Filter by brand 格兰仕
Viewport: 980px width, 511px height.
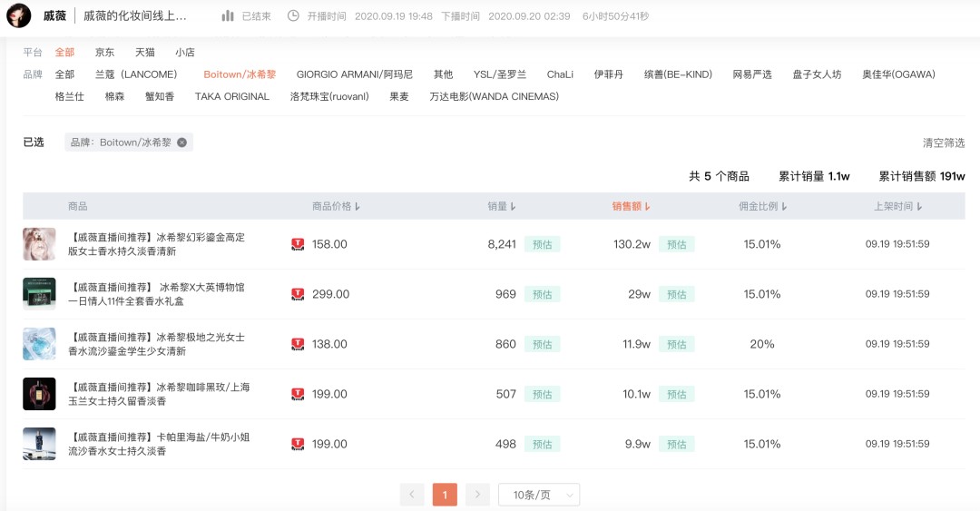tap(69, 96)
